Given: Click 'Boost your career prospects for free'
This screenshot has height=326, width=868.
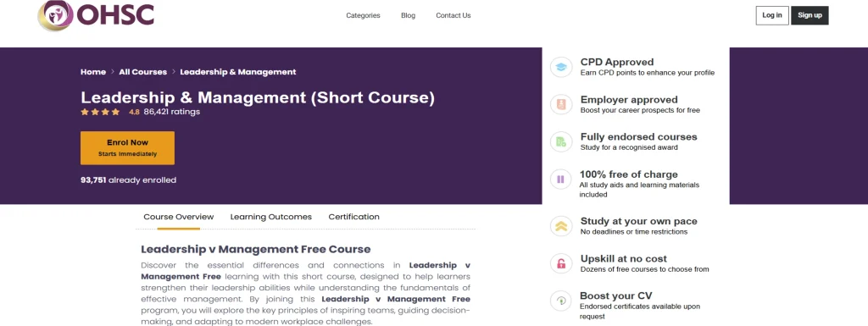Looking at the screenshot, I should (x=640, y=111).
